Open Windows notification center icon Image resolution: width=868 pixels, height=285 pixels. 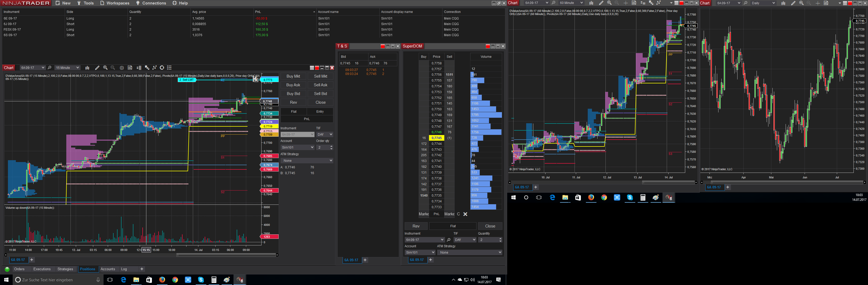[x=498, y=280]
